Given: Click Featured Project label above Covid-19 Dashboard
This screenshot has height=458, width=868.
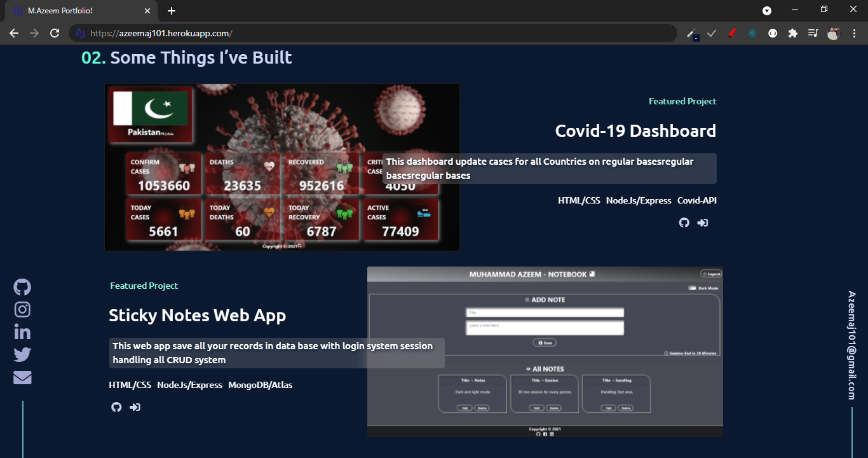Looking at the screenshot, I should [x=682, y=101].
